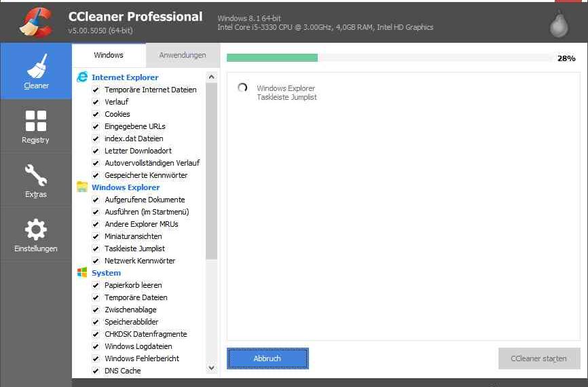Click the System Windows logo icon
The width and height of the screenshot is (588, 387).
(82, 273)
